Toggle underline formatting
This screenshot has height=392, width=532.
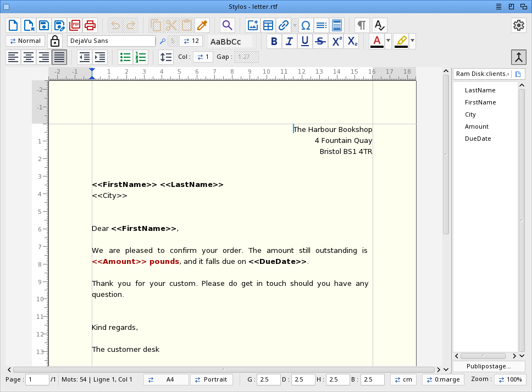pos(304,41)
